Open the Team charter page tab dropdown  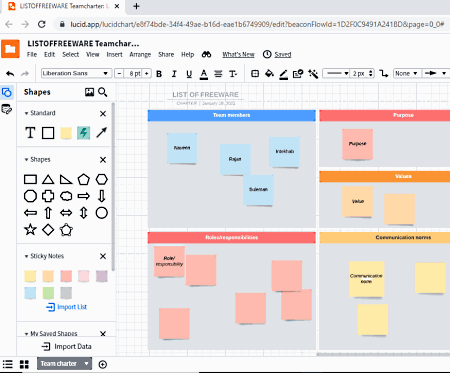click(86, 363)
